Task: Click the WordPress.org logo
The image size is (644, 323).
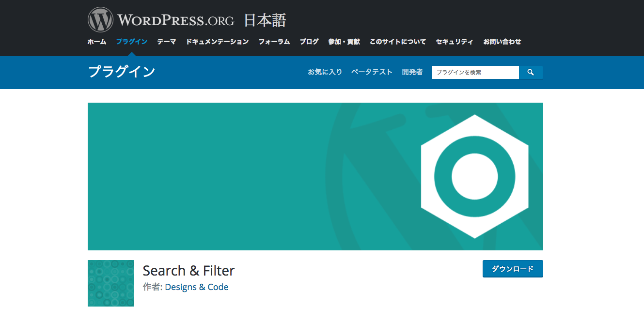Action: coord(161,20)
